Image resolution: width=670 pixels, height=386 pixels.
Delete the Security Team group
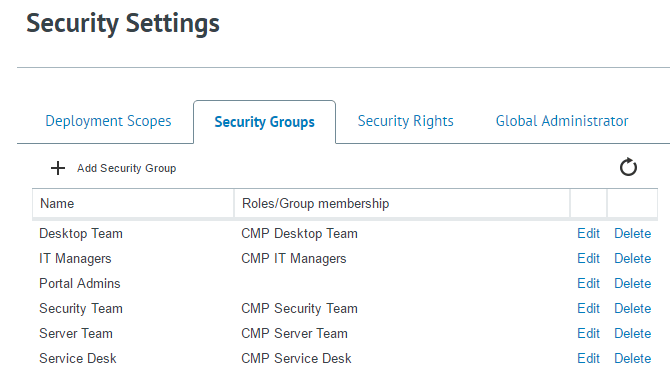pyautogui.click(x=632, y=308)
